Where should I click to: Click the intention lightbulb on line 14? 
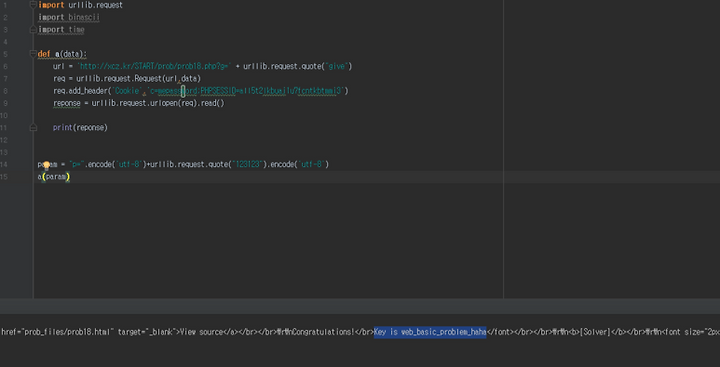(46, 165)
